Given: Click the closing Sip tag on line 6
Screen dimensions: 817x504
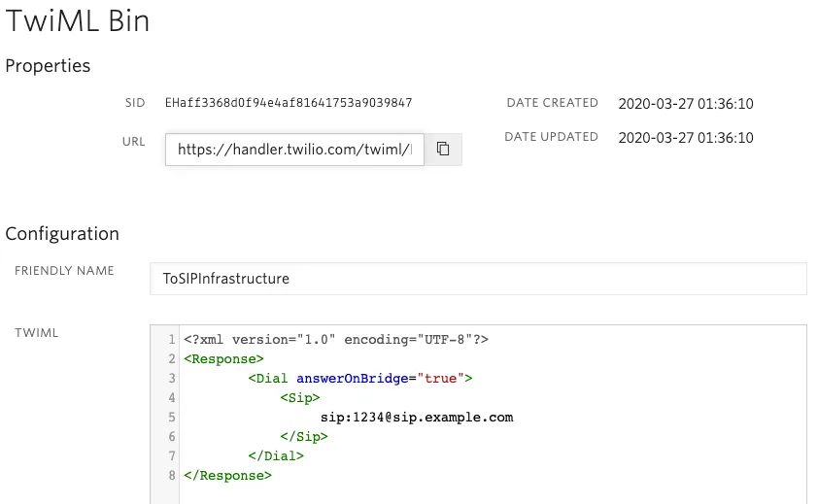Looking at the screenshot, I should point(304,436).
